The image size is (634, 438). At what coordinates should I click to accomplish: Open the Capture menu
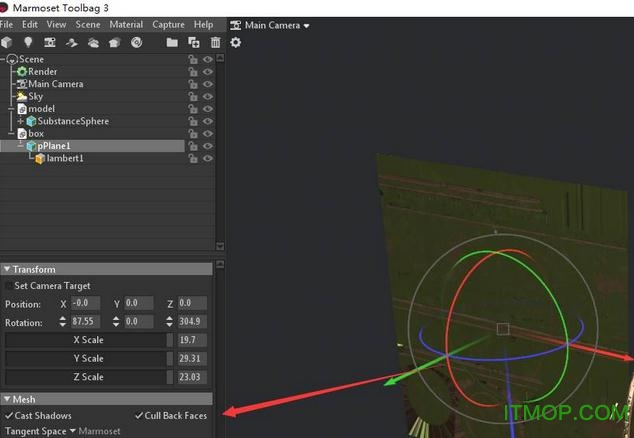[x=168, y=24]
